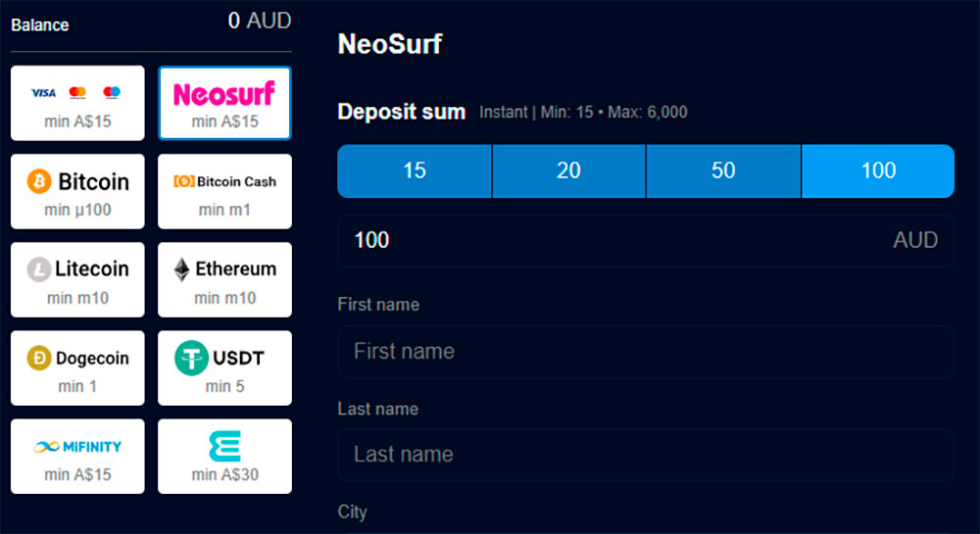Viewport: 980px width, 534px height.
Task: Select the MiFinity payment method
Action: point(77,456)
